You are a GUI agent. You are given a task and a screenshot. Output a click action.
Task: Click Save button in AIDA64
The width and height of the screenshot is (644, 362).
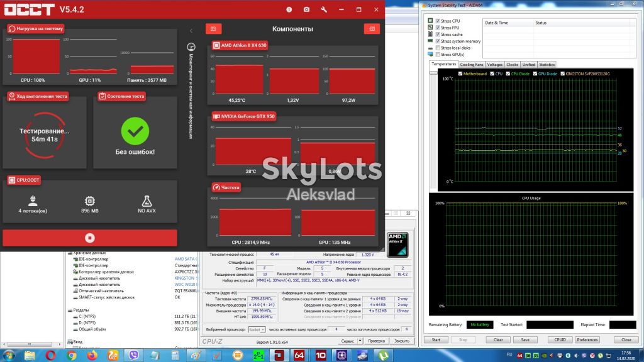click(x=525, y=340)
